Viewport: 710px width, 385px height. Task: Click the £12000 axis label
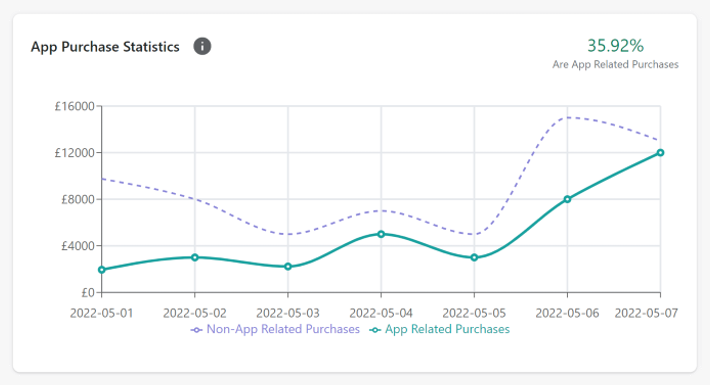75,153
